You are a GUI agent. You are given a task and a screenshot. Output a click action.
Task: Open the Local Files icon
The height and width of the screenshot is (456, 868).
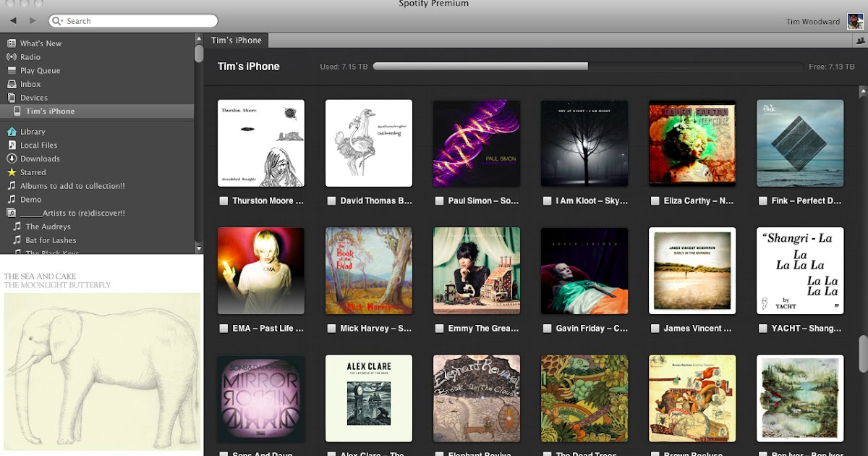(x=12, y=145)
